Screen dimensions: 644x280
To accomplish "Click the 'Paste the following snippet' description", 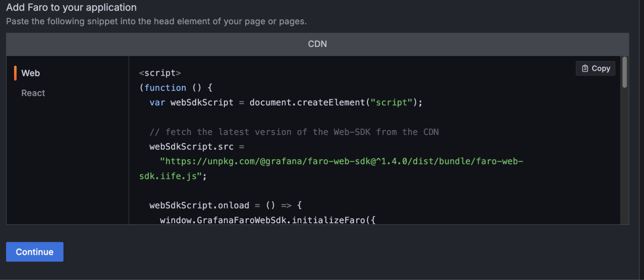I will click(156, 22).
